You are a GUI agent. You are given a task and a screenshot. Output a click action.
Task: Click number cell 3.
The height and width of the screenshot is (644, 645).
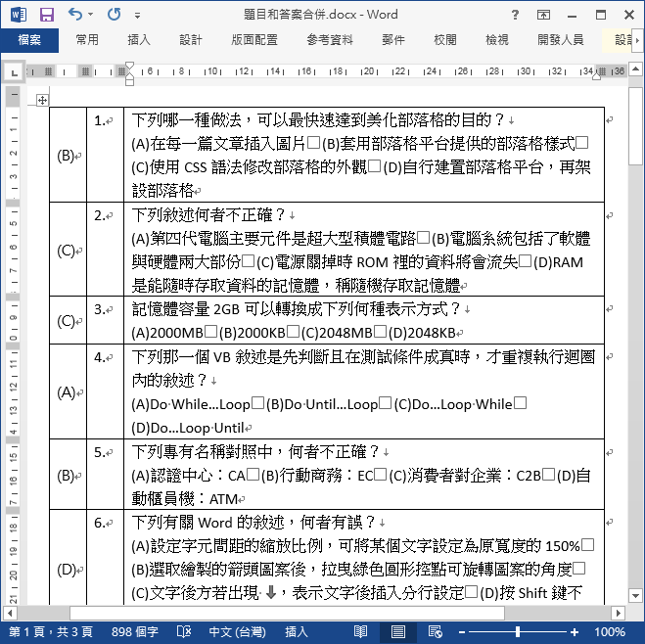[106, 320]
